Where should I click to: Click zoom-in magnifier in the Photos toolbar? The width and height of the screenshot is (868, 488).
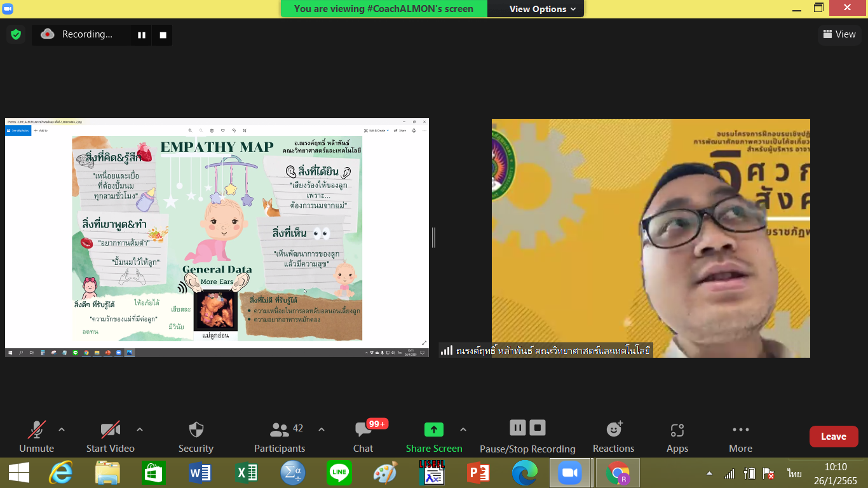(190, 130)
